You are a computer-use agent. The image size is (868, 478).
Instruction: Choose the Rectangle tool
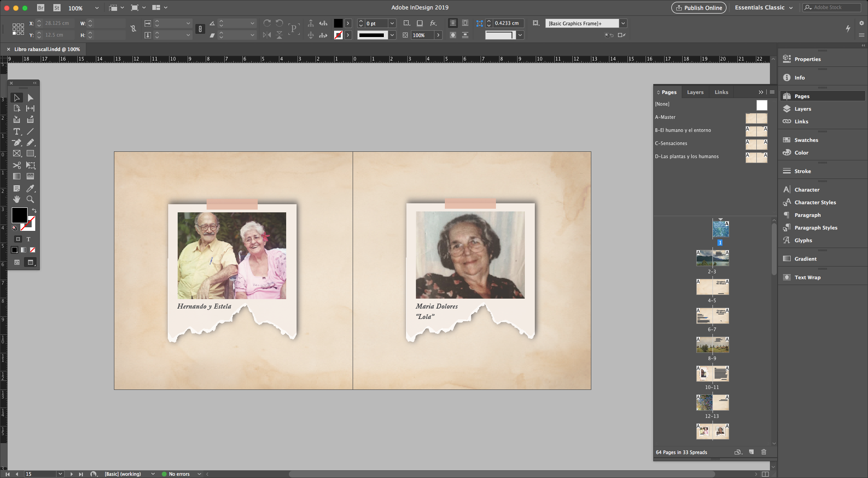30,154
